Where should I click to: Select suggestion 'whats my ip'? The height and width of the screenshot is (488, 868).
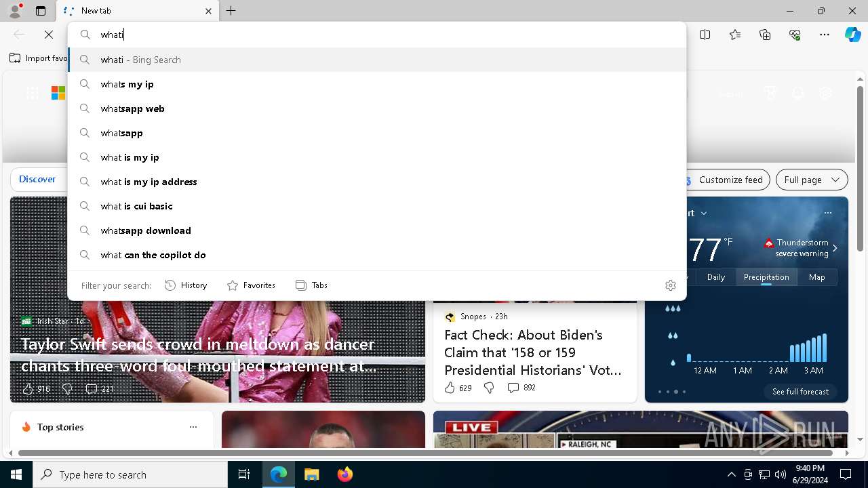(377, 84)
